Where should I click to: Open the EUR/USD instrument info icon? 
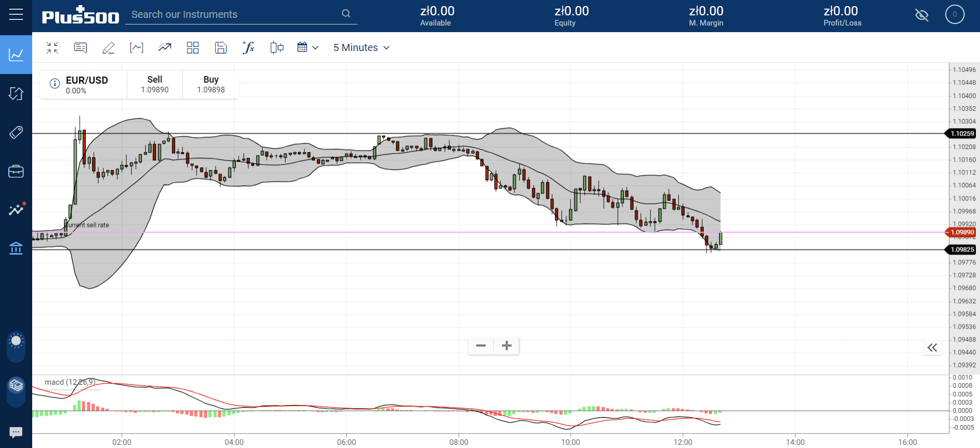[x=55, y=84]
